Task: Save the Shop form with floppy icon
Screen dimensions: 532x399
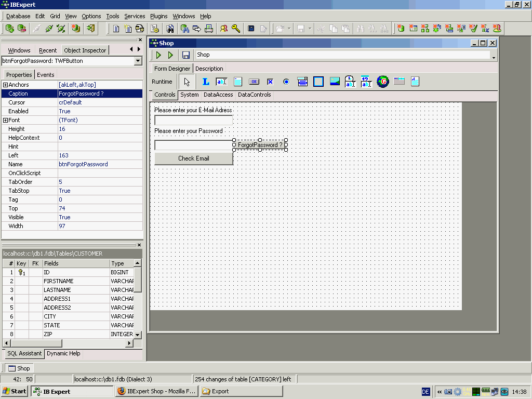Action: (185, 55)
